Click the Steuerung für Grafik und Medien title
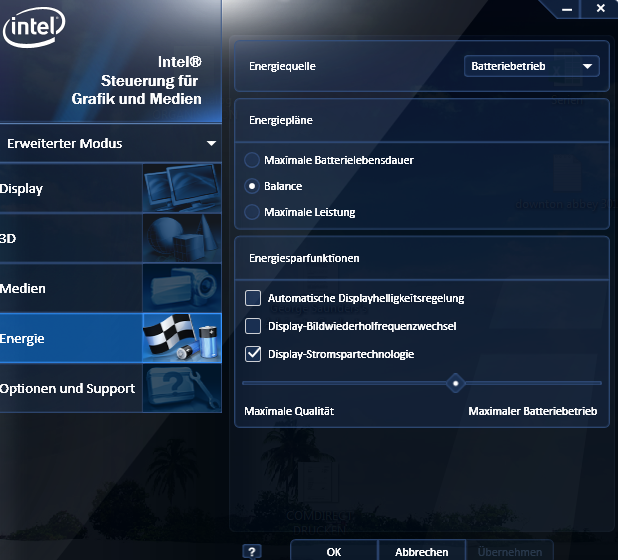This screenshot has height=560, width=618. (x=136, y=90)
